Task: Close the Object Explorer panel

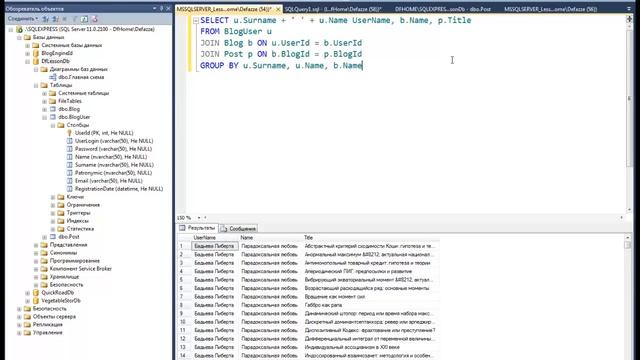Action: click(168, 8)
